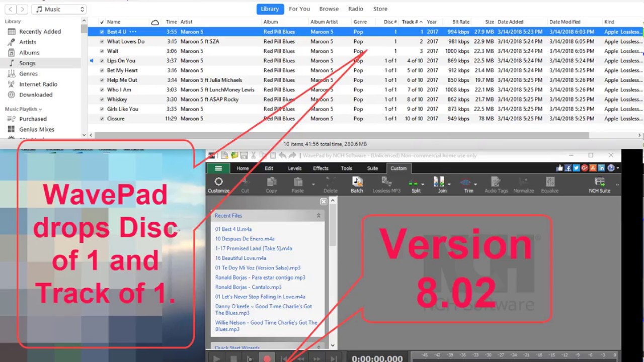Click Save icon in WavePad title bar
644x362 pixels.
tap(244, 155)
